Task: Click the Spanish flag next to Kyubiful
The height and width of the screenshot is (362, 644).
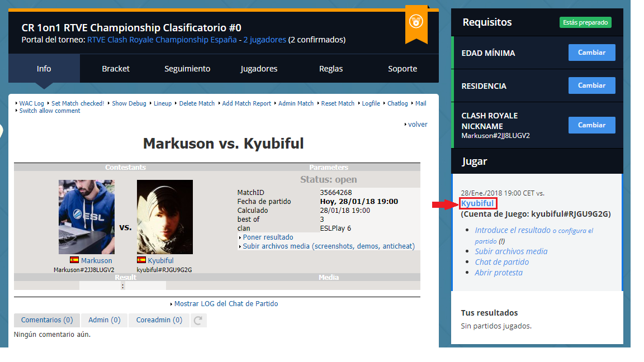Action: click(x=141, y=260)
